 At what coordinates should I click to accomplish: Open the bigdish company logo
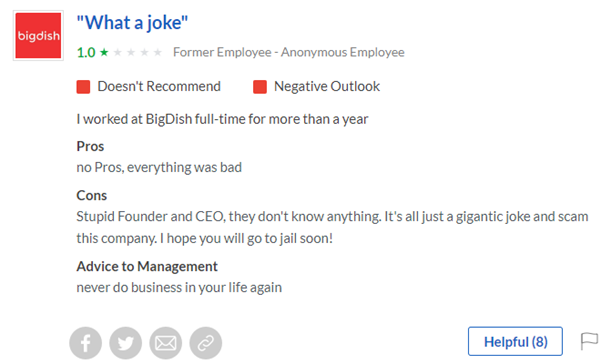(x=38, y=36)
